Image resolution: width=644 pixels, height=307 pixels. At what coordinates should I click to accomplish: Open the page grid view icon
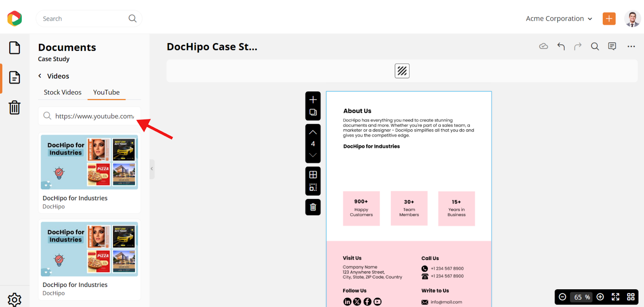tap(631, 297)
